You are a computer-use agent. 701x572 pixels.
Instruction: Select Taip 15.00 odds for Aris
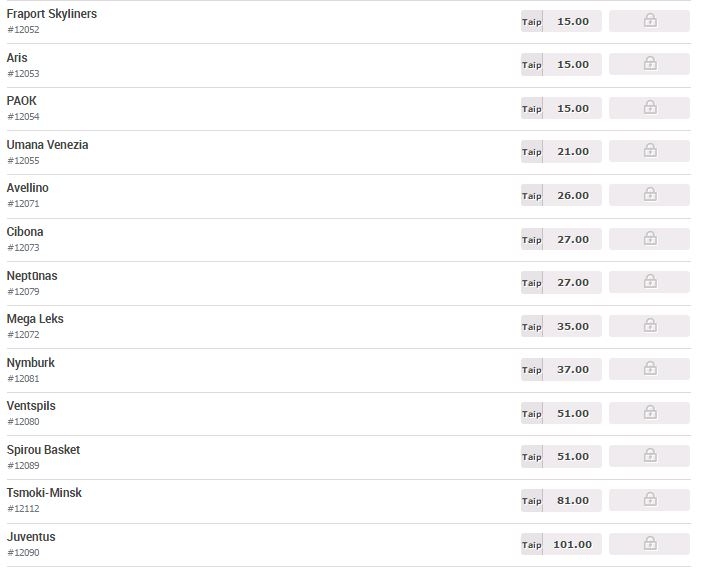pyautogui.click(x=561, y=64)
